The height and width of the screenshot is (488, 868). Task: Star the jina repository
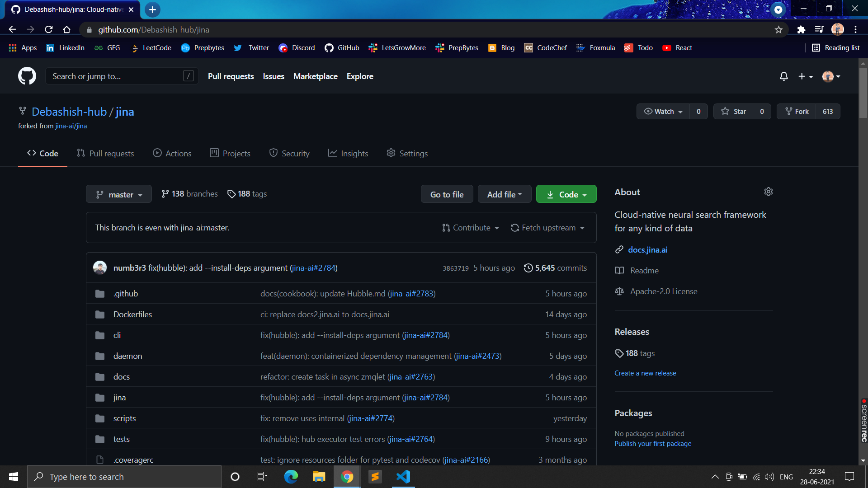tap(733, 112)
